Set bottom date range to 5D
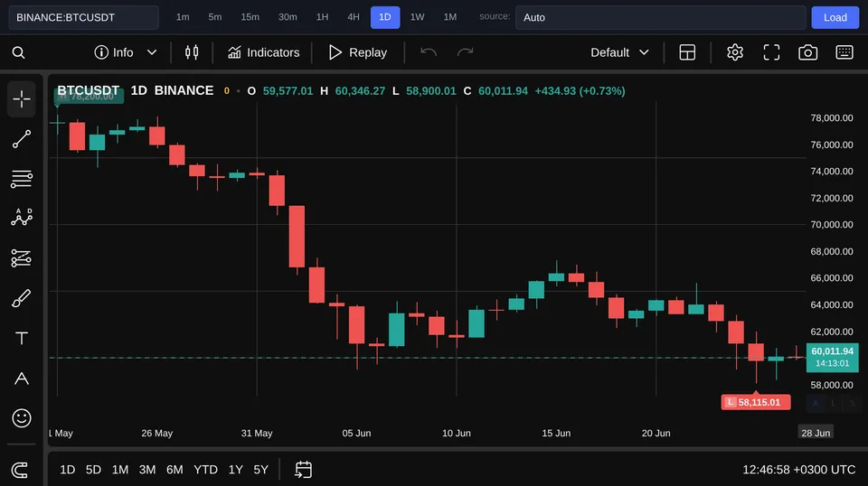The width and height of the screenshot is (868, 486). pyautogui.click(x=93, y=470)
